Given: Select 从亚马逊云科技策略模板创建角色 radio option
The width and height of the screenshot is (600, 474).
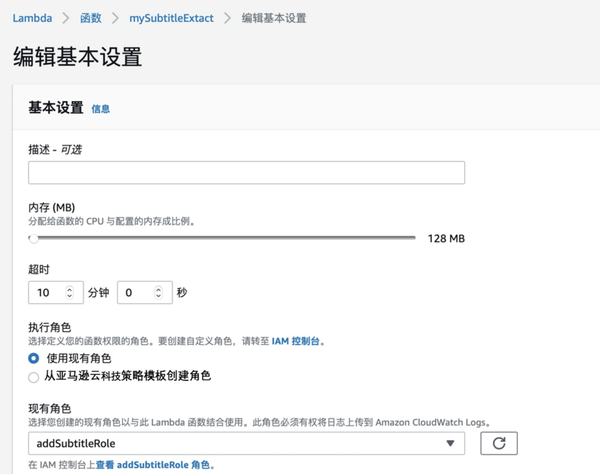Looking at the screenshot, I should pos(34,377).
